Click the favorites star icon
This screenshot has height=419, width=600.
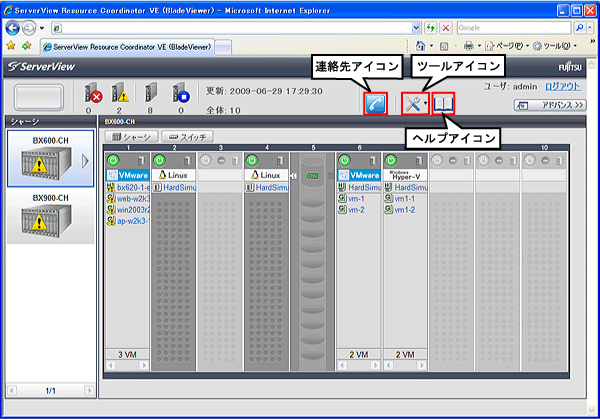11,46
